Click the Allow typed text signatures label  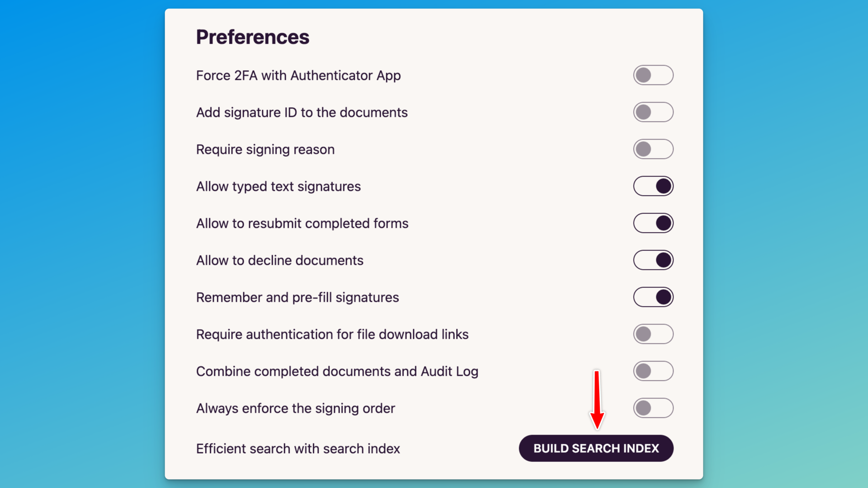tap(278, 186)
